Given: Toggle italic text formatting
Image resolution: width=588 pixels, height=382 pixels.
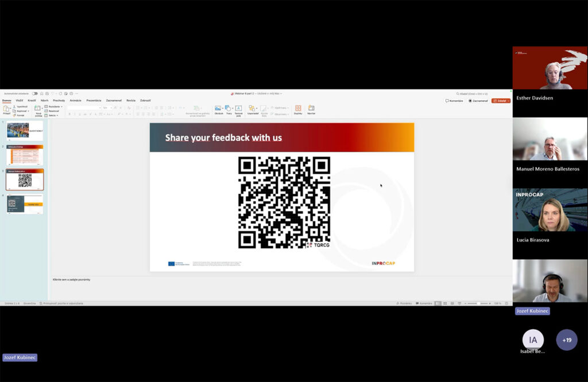Looking at the screenshot, I should click(74, 114).
